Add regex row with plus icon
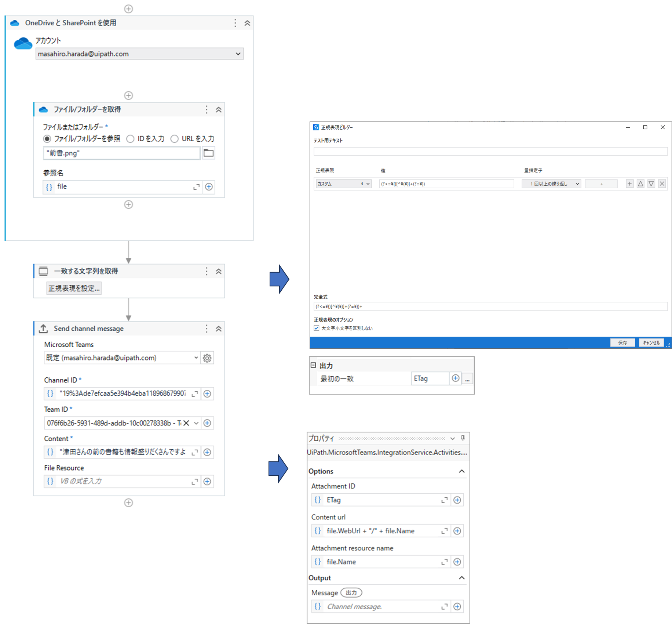The height and width of the screenshot is (624, 672). click(x=629, y=184)
